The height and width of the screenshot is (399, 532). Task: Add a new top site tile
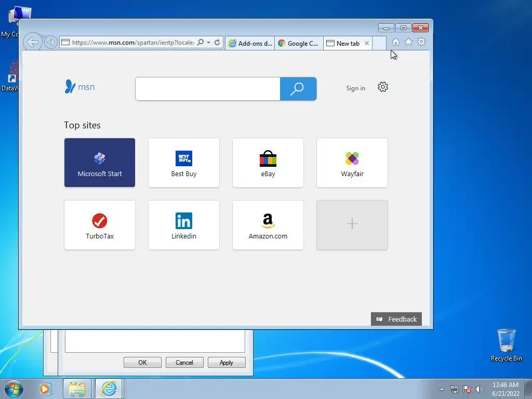(352, 225)
